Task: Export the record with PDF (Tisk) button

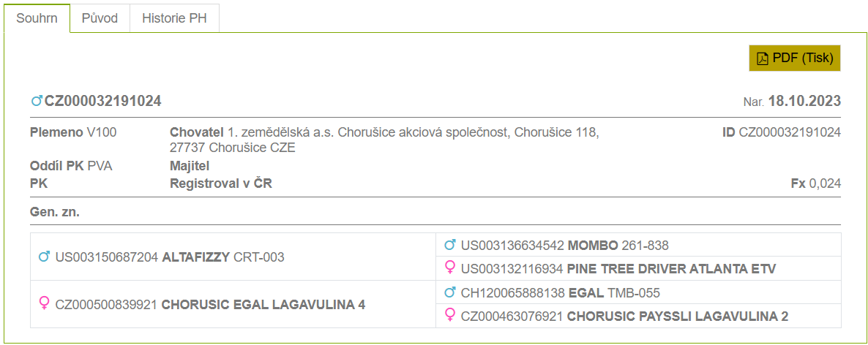Action: click(x=794, y=58)
